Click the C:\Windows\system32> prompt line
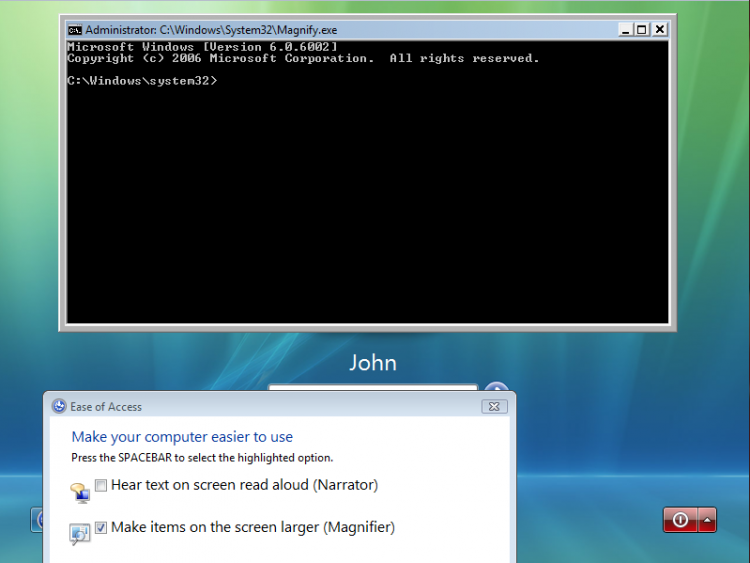 click(x=142, y=81)
